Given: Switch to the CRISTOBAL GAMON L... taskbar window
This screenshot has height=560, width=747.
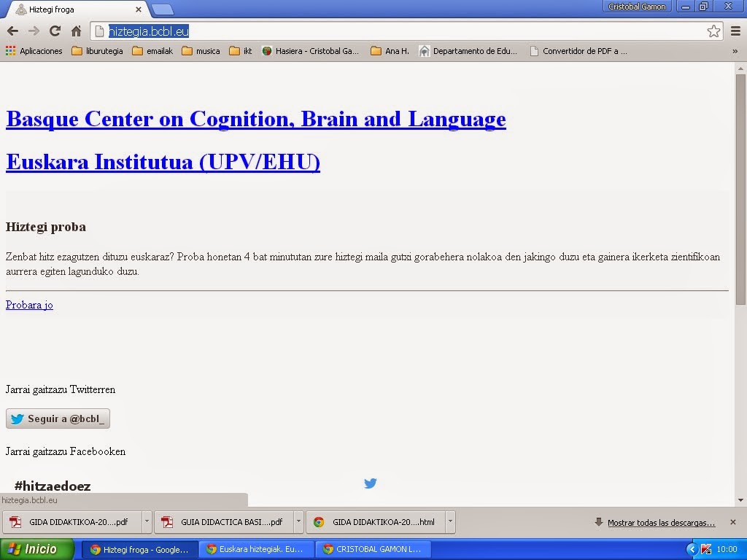Looking at the screenshot, I should [x=373, y=550].
